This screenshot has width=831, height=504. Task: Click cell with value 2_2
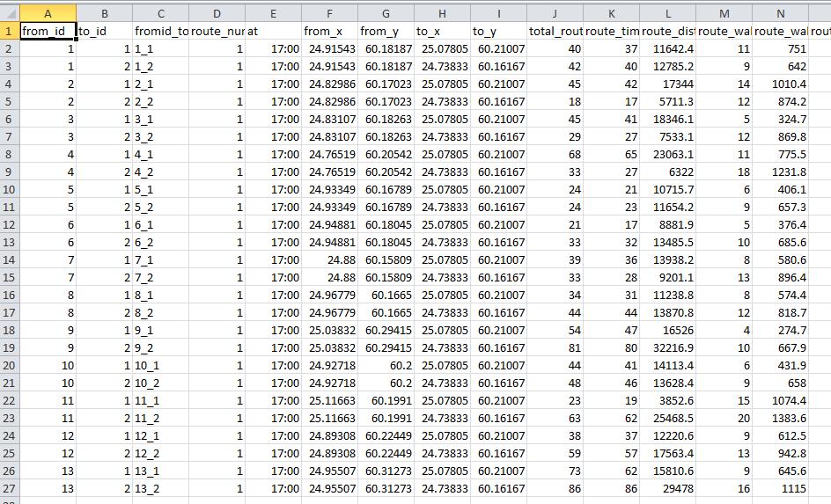[x=160, y=102]
